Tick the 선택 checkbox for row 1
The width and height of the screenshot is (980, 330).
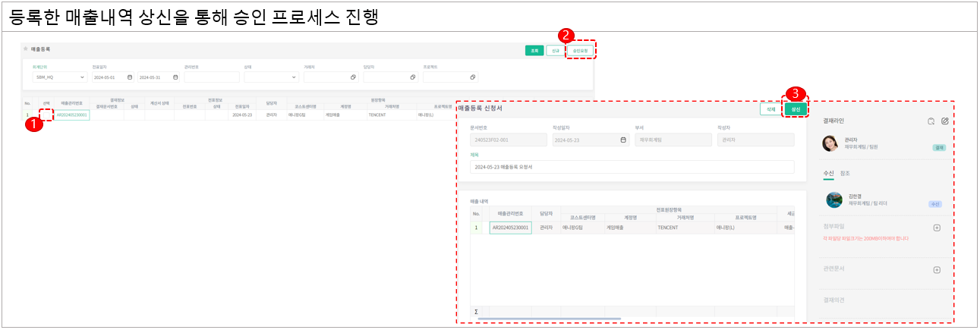[x=46, y=115]
